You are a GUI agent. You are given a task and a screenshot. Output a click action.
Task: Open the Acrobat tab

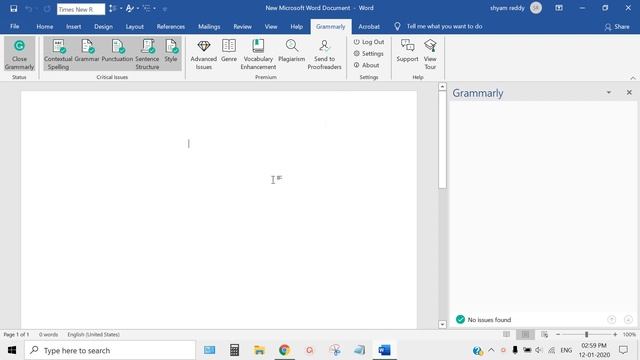coord(369,26)
